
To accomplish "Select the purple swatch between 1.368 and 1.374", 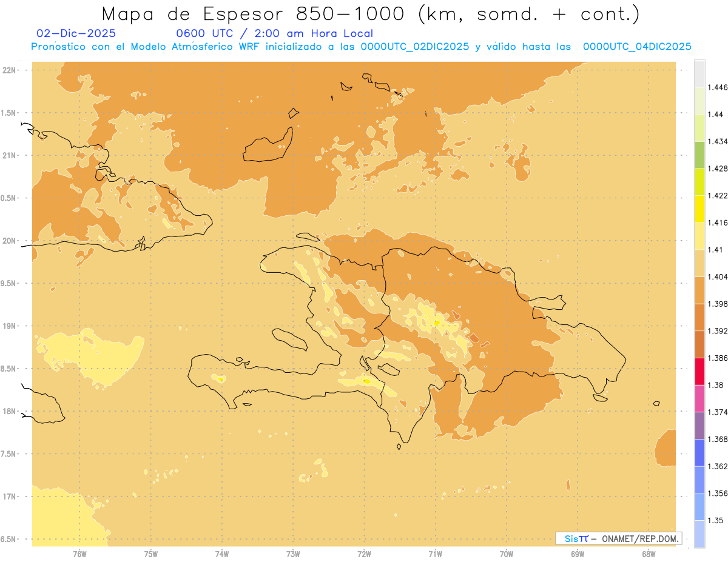I will pyautogui.click(x=699, y=426).
